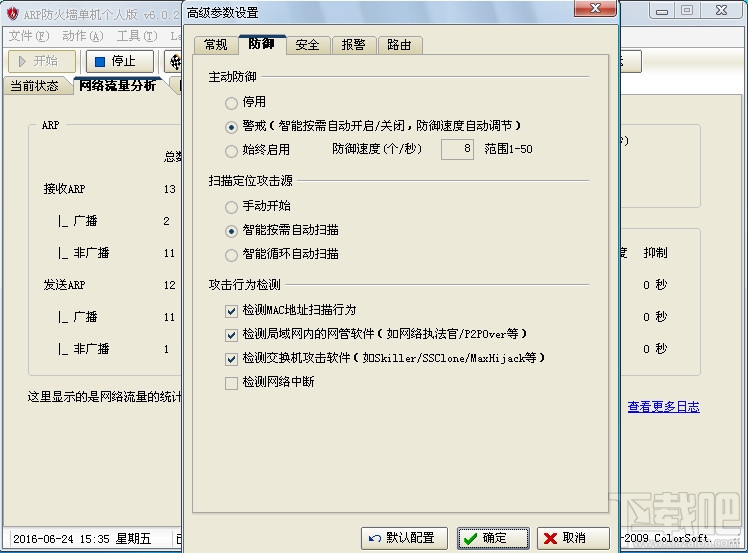Screen dimensions: 748x553
Task: Choose 智能按需自动扫描 option
Action: pos(231,231)
